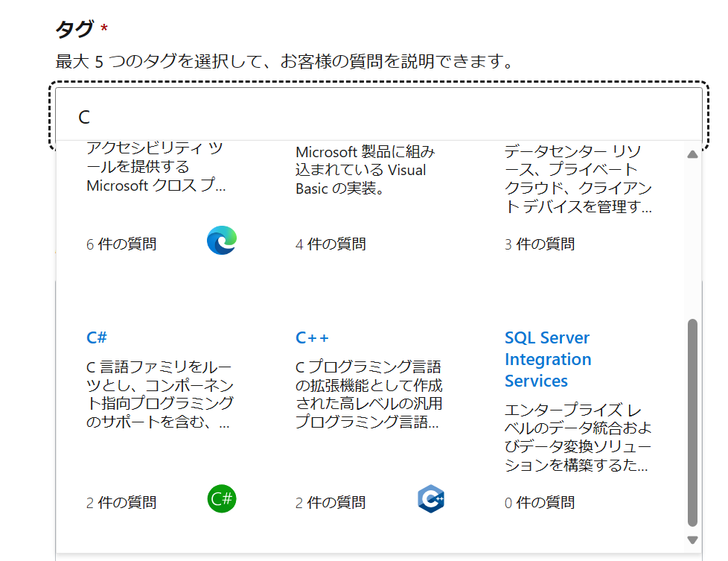Click the 'タグ' field heading
Image resolution: width=728 pixels, height=561 pixels.
[75, 29]
